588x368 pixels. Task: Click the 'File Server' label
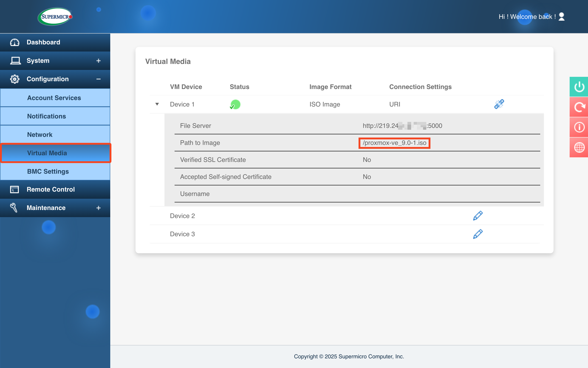point(195,126)
